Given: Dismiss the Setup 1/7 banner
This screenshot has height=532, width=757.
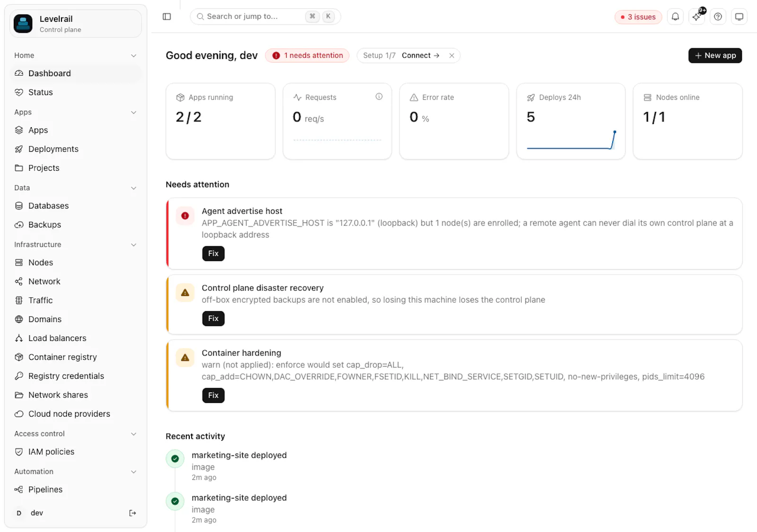Looking at the screenshot, I should tap(452, 55).
